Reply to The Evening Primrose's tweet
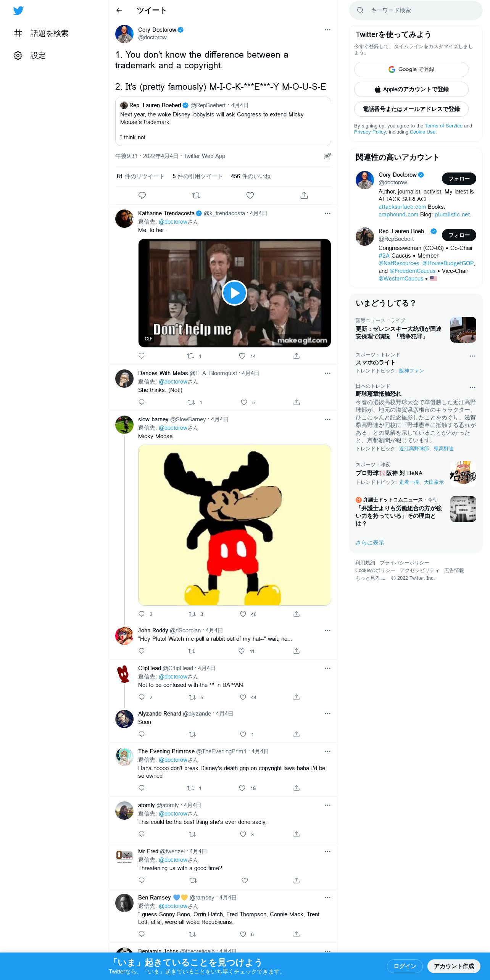Viewport: 490px width, 980px height. (142, 788)
